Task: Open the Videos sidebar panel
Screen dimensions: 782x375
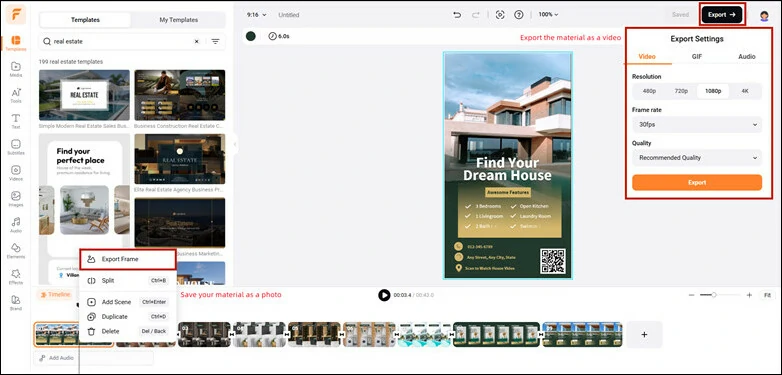Action: click(x=16, y=173)
